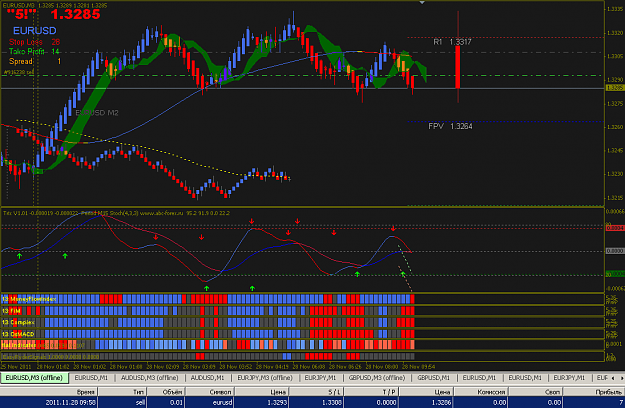The height and width of the screenshot is (408, 625).
Task: Select the #916238 sell order line label
Action: click(x=19, y=72)
